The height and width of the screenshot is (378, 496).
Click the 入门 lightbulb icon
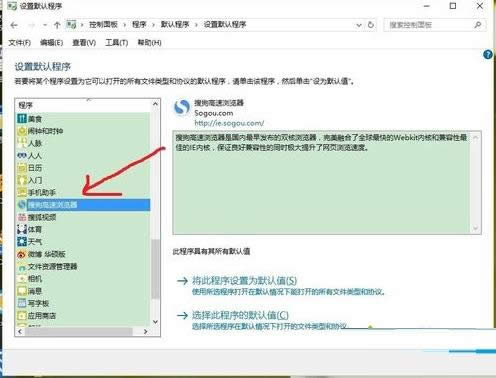point(22,180)
